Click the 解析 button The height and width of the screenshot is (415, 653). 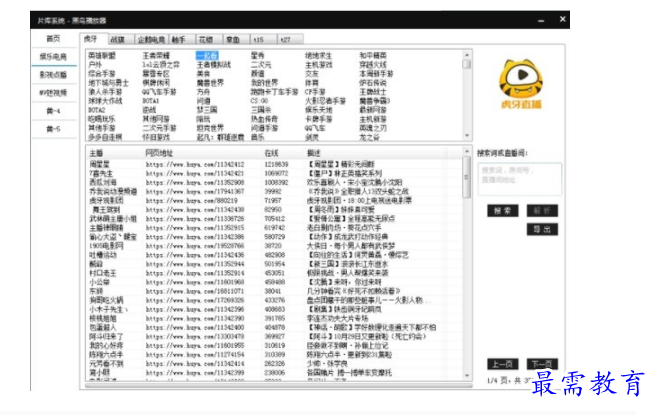(x=542, y=211)
